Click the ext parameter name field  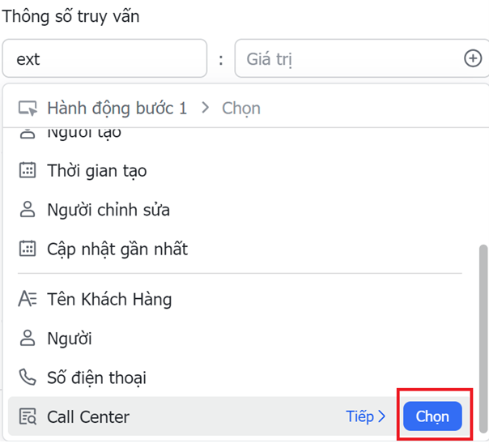pyautogui.click(x=104, y=59)
